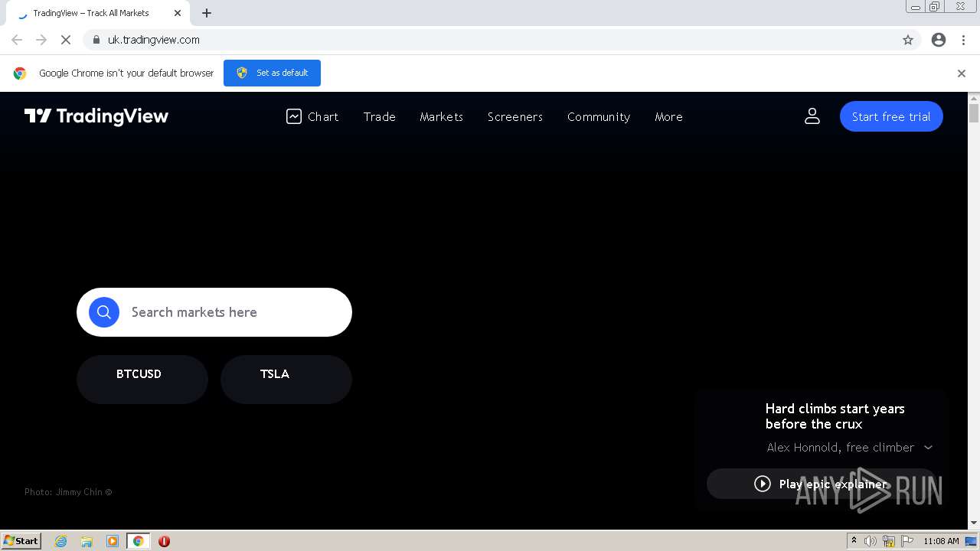980x551 pixels.
Task: View site security padlock info
Action: click(96, 40)
